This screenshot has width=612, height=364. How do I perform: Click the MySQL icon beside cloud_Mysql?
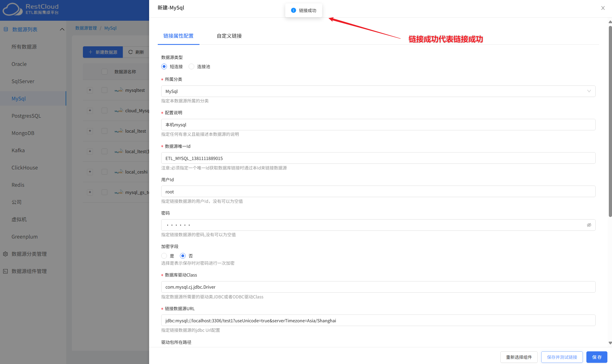tap(119, 110)
